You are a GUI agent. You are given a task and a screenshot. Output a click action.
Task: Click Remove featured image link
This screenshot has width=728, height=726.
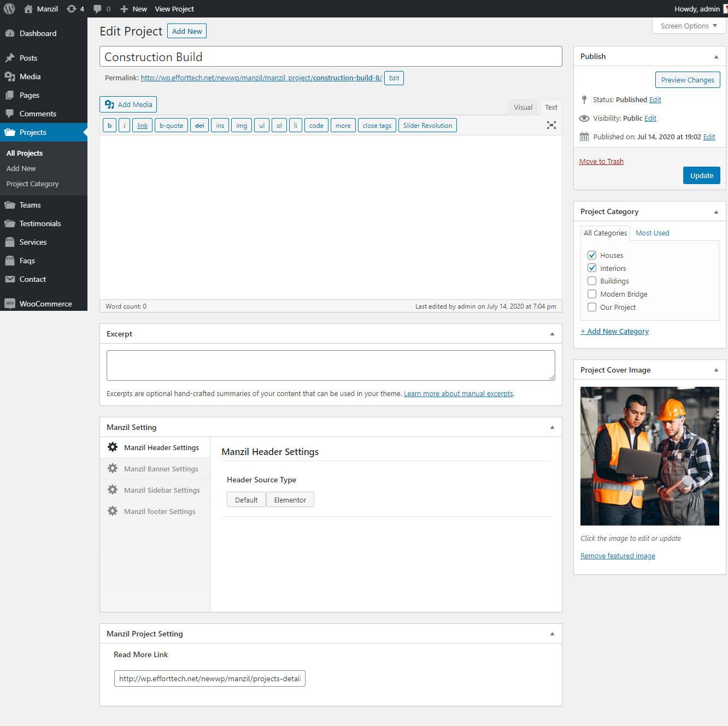[618, 556]
